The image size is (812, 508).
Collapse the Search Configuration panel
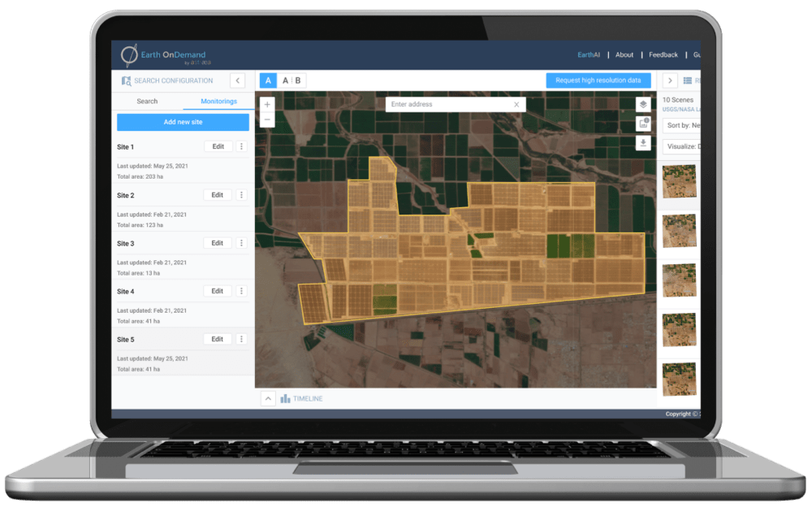coord(237,80)
